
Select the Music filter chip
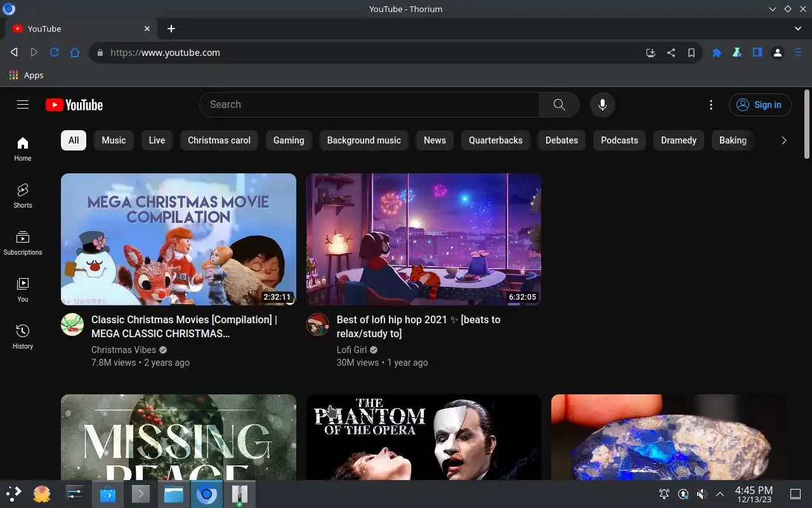[x=114, y=140]
